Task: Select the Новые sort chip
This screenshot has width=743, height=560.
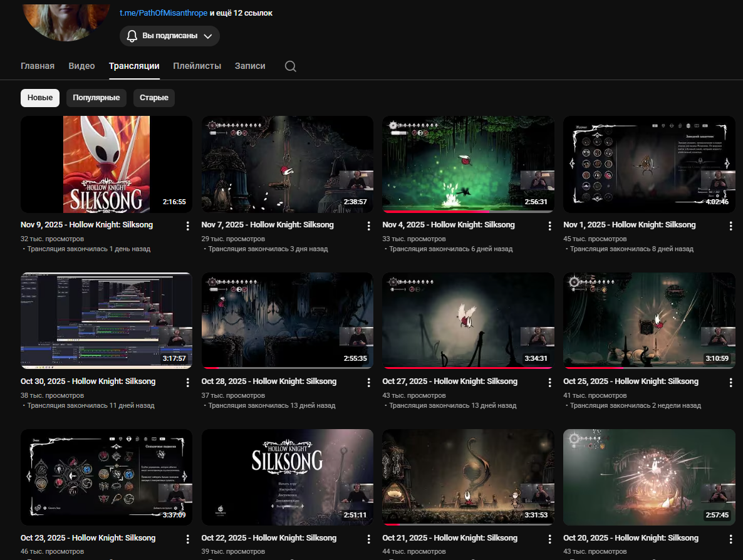Action: pos(40,98)
